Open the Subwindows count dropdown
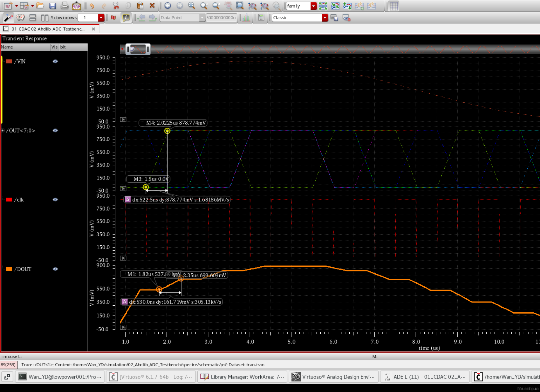Viewport: 540px width, 392px height. (x=101, y=18)
